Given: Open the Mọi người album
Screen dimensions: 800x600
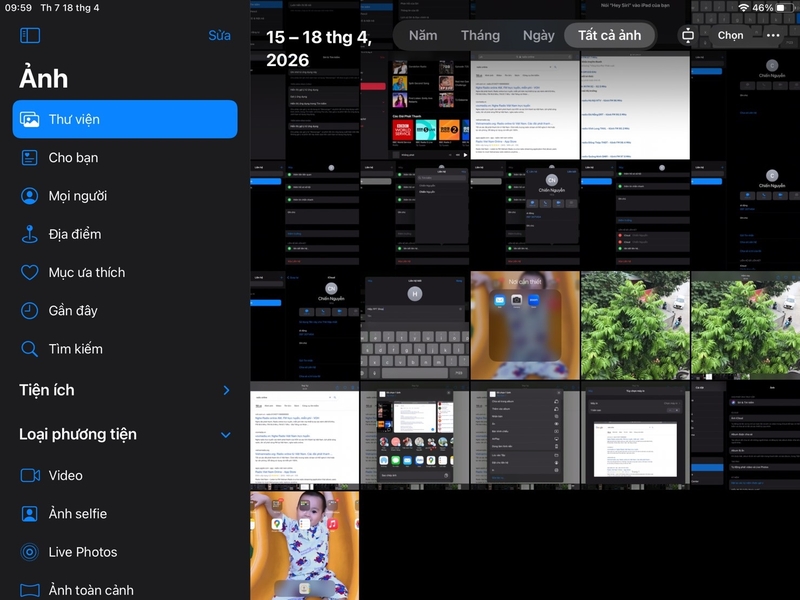Looking at the screenshot, I should click(x=125, y=196).
